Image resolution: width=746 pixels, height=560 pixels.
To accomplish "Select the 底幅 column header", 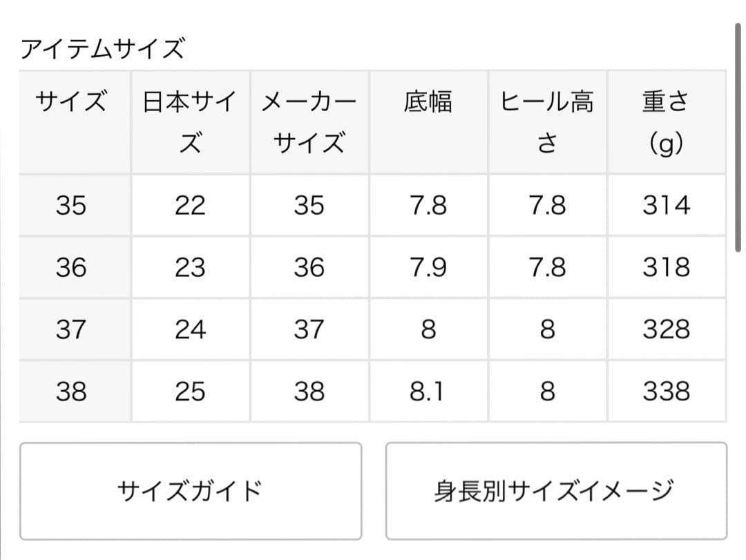I will [x=428, y=102].
